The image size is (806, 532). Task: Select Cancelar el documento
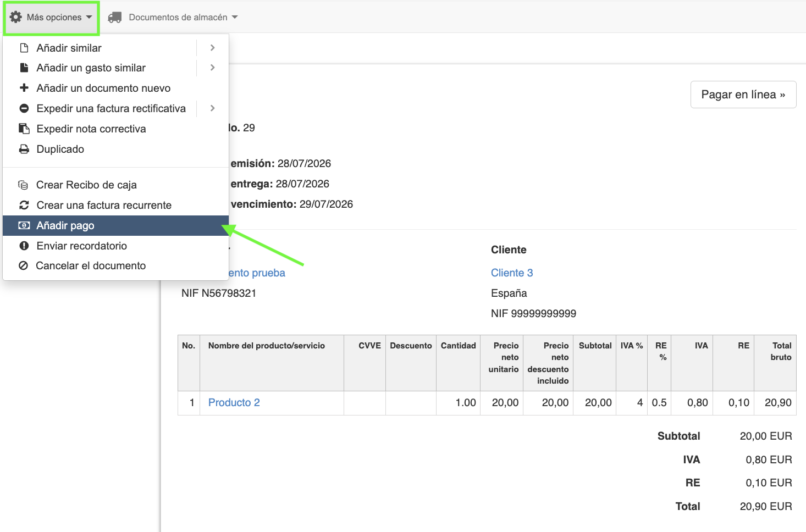[115, 265]
